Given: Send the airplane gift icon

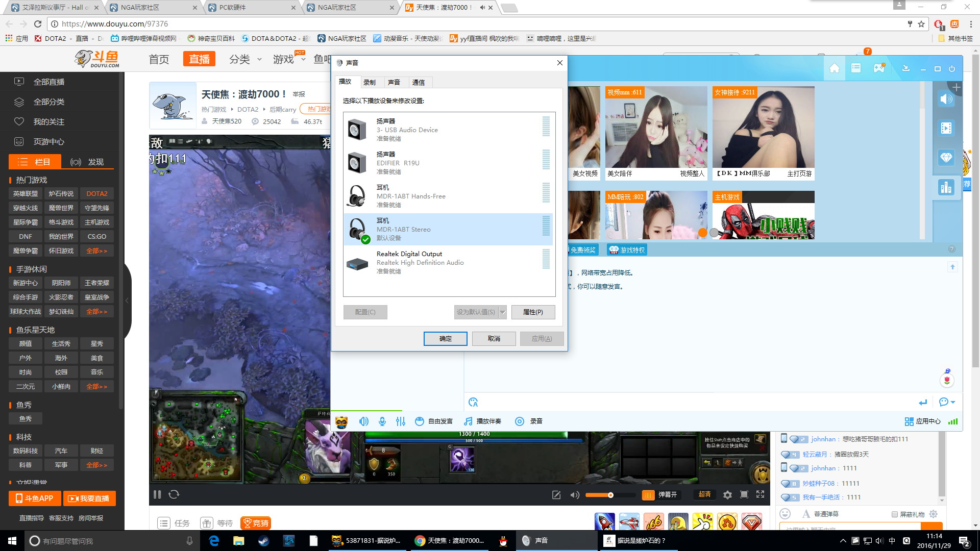Looking at the screenshot, I should click(x=629, y=522).
